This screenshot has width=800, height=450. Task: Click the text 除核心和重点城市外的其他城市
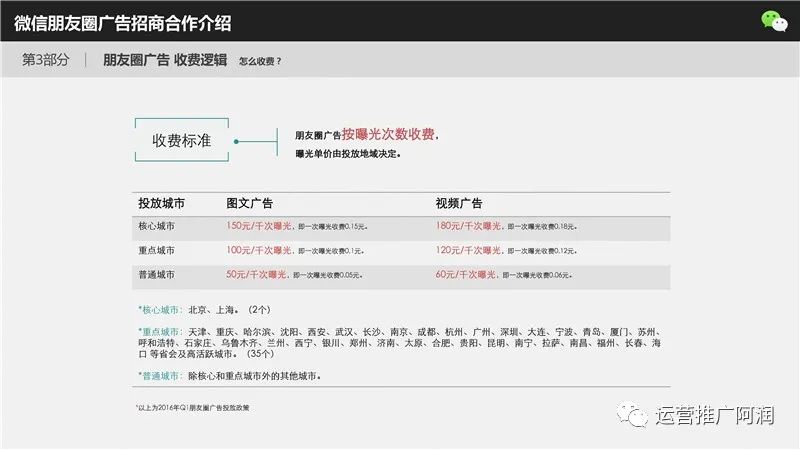pos(254,376)
